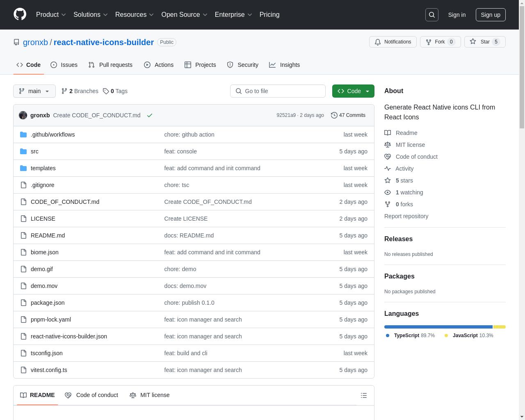Open the react-native-icons-builder repo link

point(104,42)
